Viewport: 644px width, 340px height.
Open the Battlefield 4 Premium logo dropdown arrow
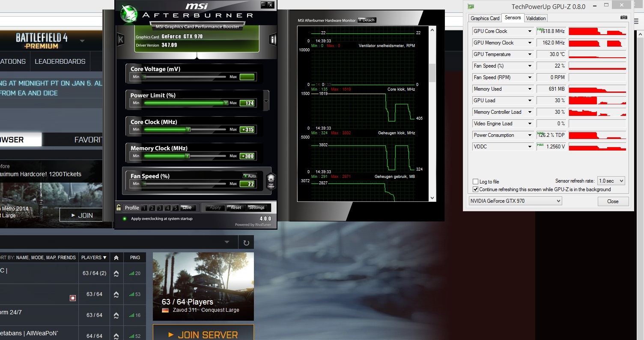pos(82,41)
